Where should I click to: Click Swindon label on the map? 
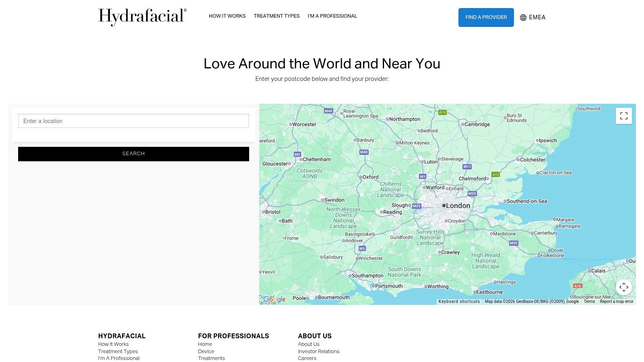click(x=334, y=200)
